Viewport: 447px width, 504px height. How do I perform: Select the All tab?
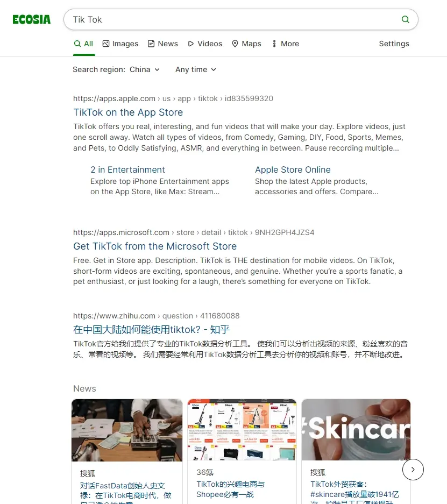tap(83, 44)
